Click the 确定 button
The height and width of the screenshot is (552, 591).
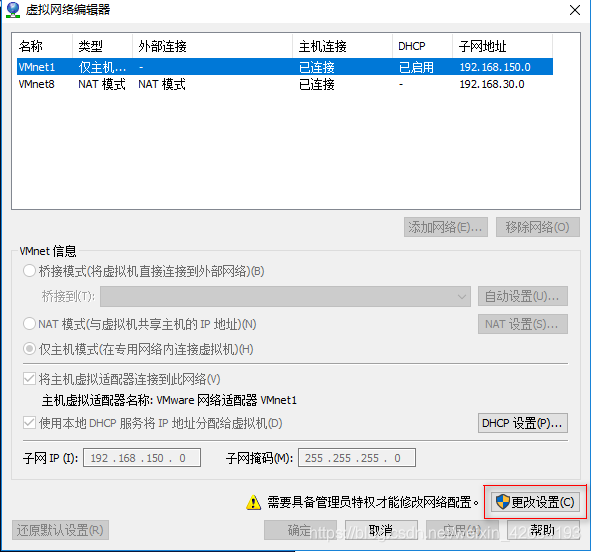point(300,530)
